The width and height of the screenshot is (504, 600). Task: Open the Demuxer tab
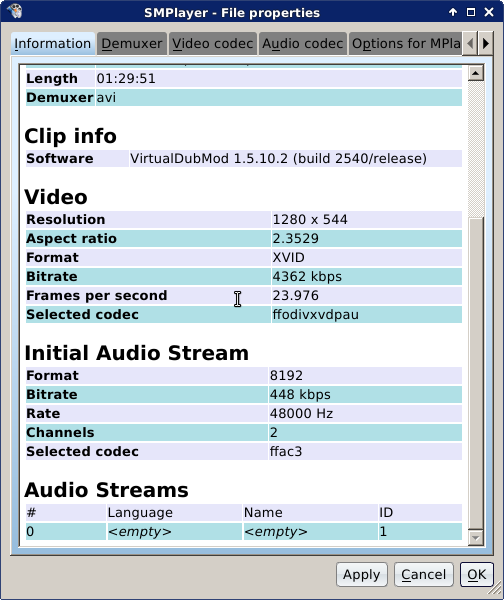[132, 43]
